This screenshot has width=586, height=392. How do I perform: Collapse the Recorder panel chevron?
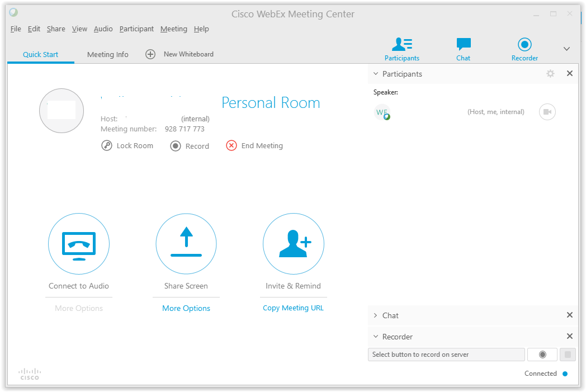click(x=376, y=336)
